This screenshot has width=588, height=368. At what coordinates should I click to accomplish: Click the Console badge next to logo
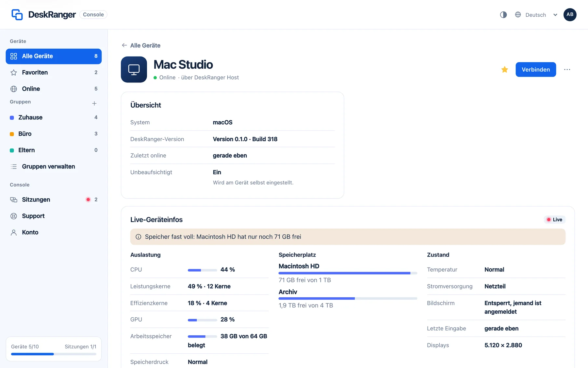tap(93, 14)
